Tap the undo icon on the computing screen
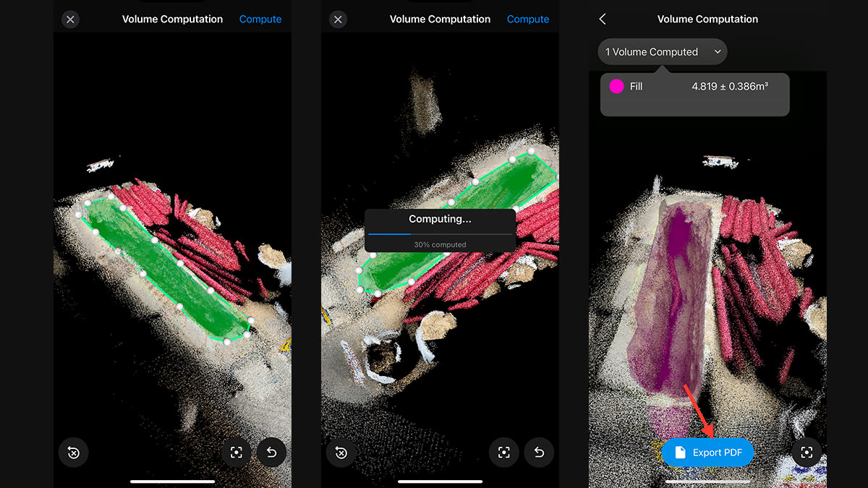868x488 pixels. pos(538,452)
